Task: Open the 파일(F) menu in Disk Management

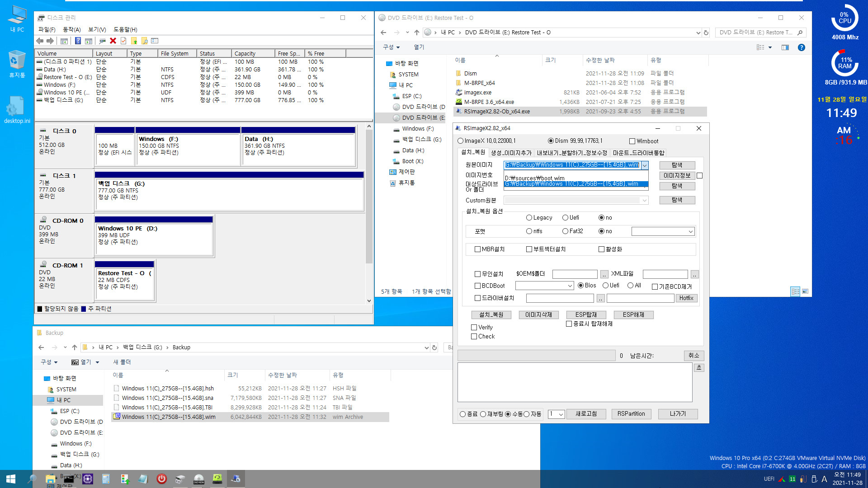Action: tap(47, 30)
